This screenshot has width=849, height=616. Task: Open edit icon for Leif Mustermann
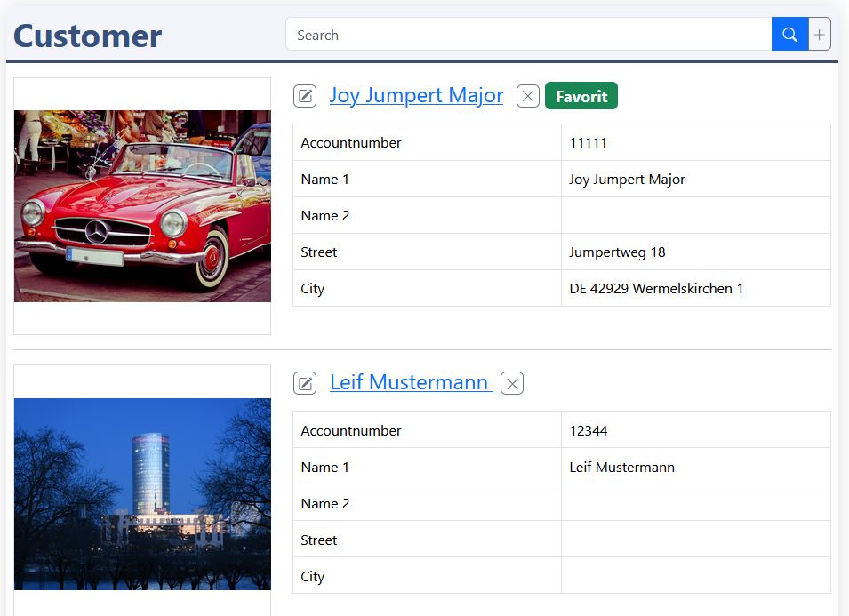(x=305, y=383)
